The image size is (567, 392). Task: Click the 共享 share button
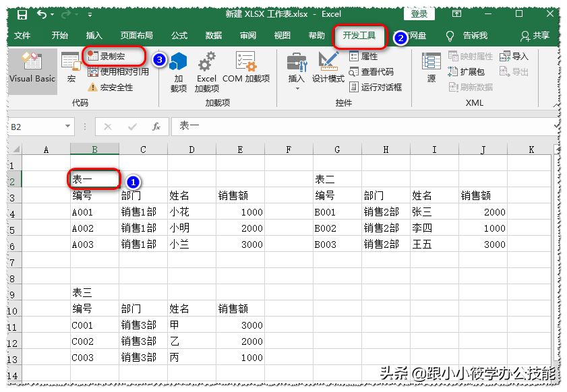(x=535, y=36)
